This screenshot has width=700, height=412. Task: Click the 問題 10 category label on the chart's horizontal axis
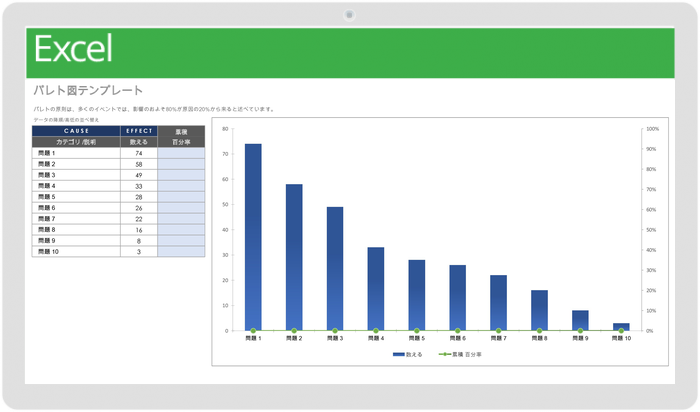click(x=621, y=338)
